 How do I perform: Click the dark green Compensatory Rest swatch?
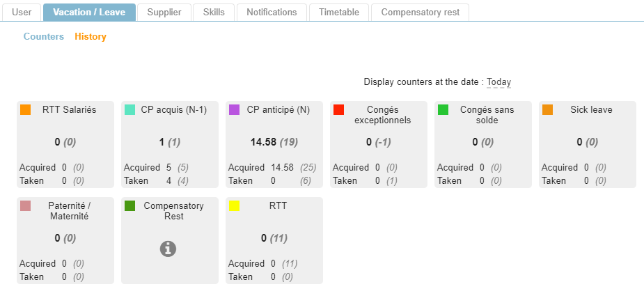tap(130, 206)
